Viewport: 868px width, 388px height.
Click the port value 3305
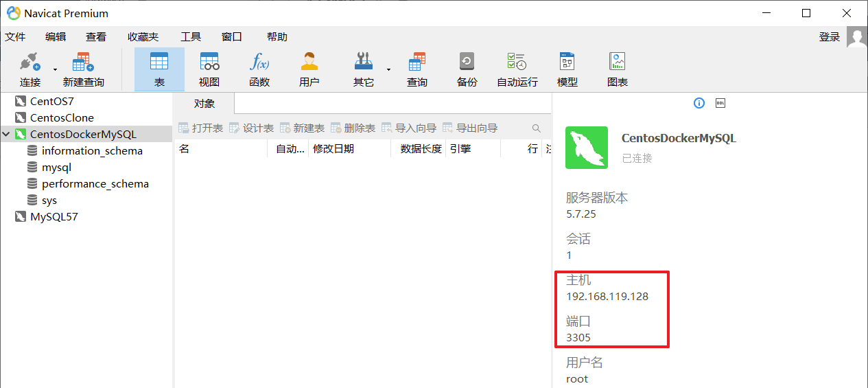click(578, 338)
